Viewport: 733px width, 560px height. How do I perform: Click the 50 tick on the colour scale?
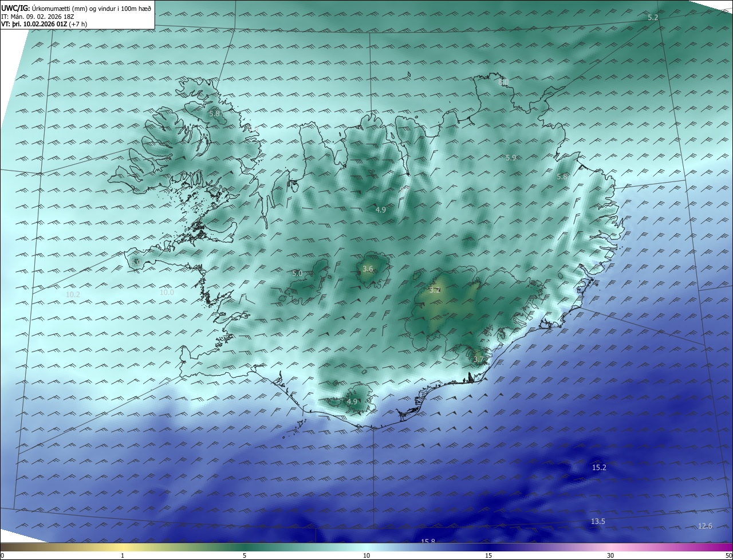[x=728, y=555]
